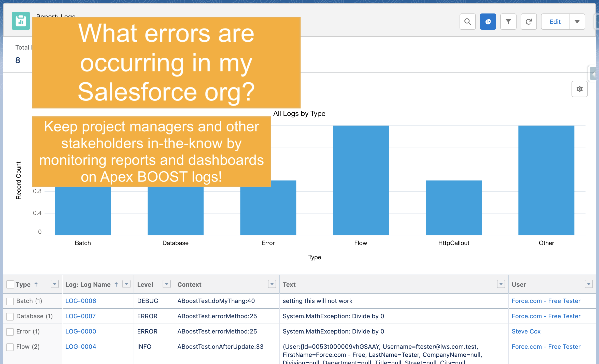Click the Edit button
The width and height of the screenshot is (599, 364).
tap(555, 22)
